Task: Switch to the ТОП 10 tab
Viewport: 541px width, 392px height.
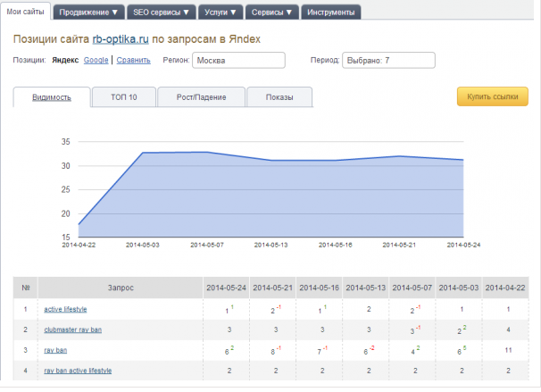Action: click(x=124, y=97)
